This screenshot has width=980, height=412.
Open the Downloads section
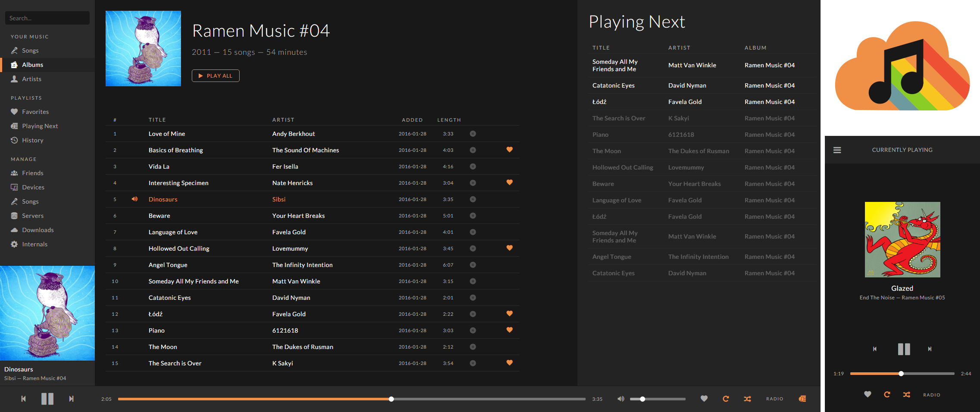point(37,230)
